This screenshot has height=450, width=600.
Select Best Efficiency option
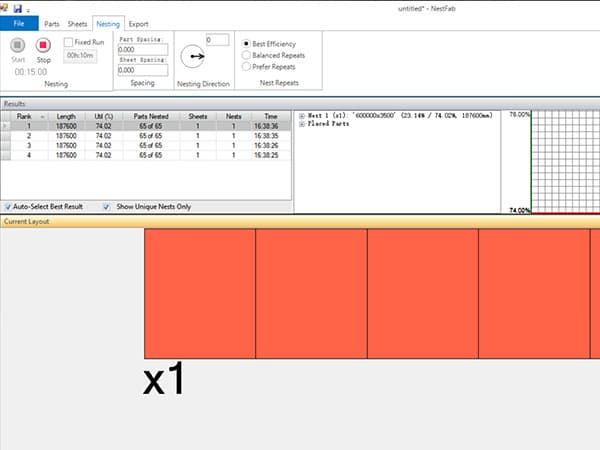(246, 44)
